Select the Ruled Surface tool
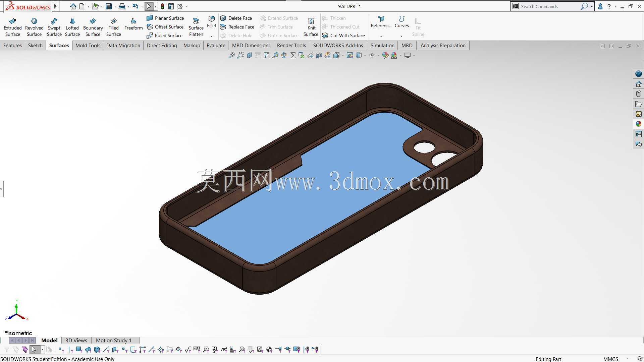Image resolution: width=644 pixels, height=362 pixels. [x=165, y=36]
